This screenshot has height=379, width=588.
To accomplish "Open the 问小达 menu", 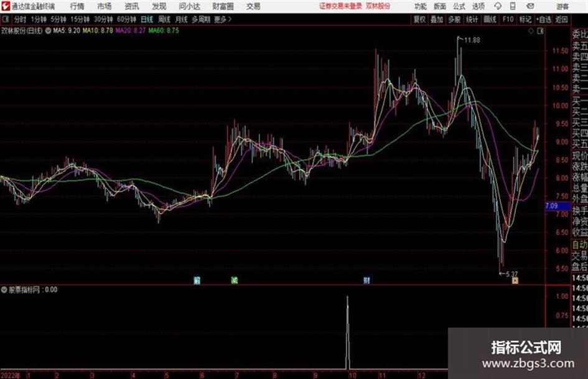I will [189, 6].
